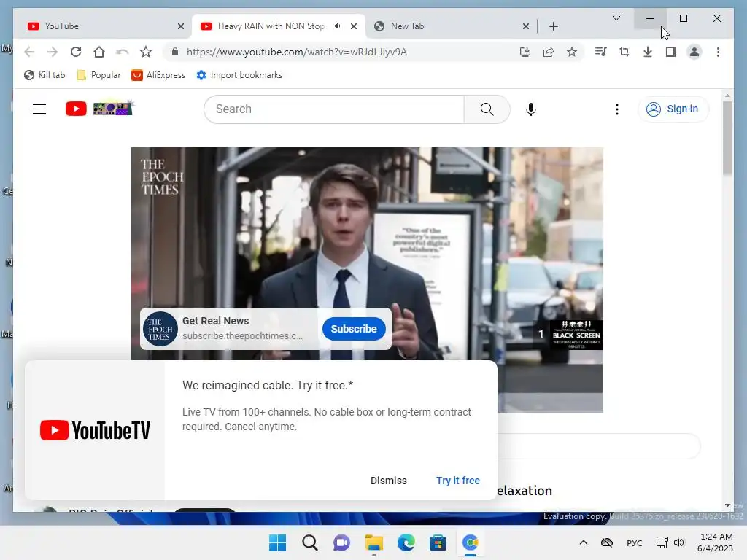Open the Epoch Times ad avatar

tap(160, 329)
